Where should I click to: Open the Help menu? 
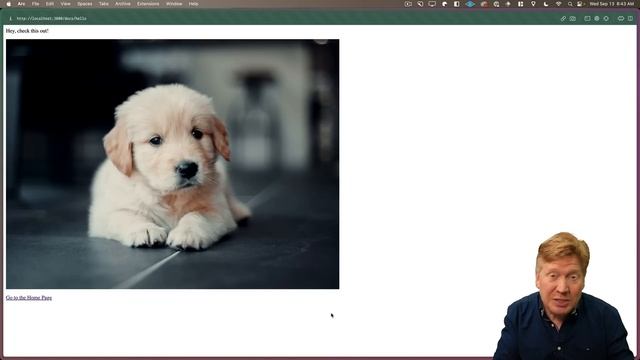pos(193,4)
